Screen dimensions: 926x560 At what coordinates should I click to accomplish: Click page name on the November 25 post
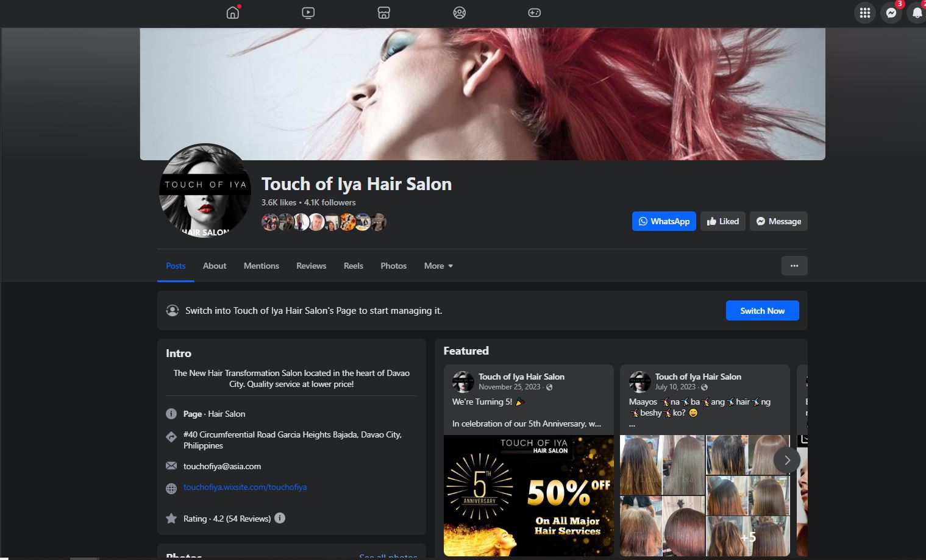521,377
